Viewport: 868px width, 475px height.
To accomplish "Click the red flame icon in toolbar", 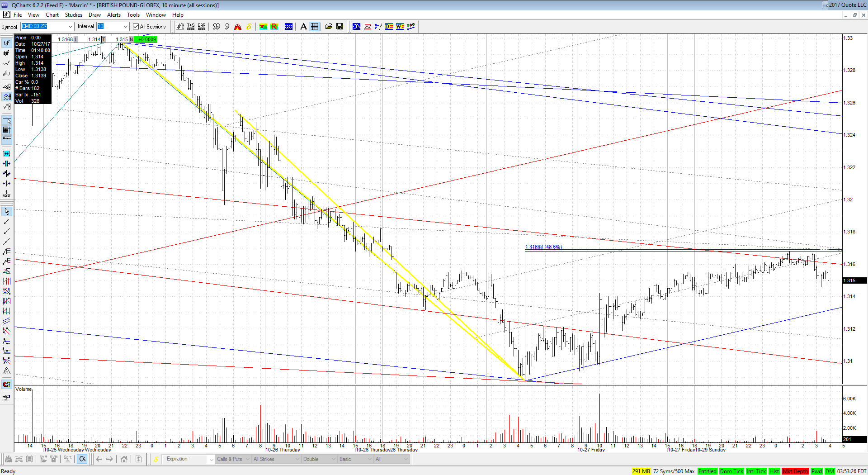I will [x=238, y=27].
